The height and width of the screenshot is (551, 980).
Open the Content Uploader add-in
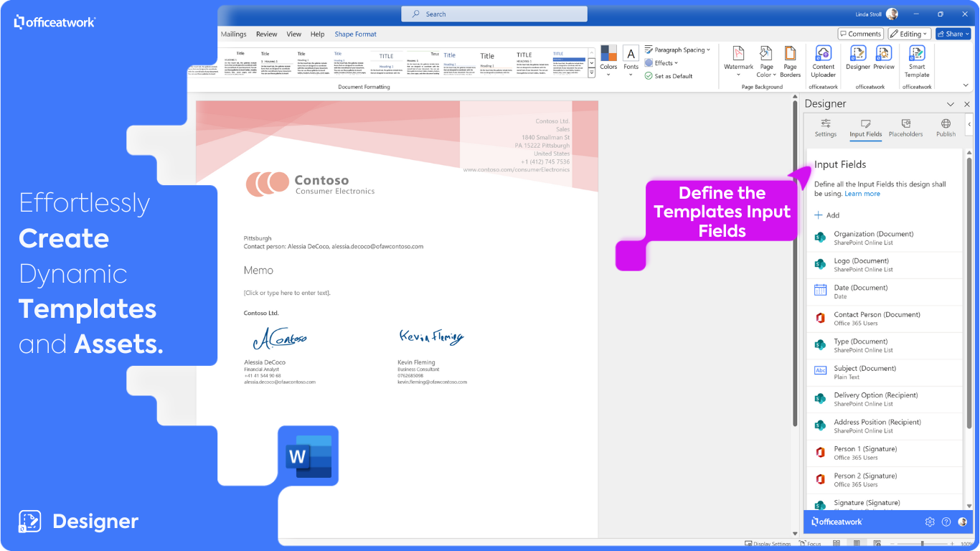[x=823, y=61]
